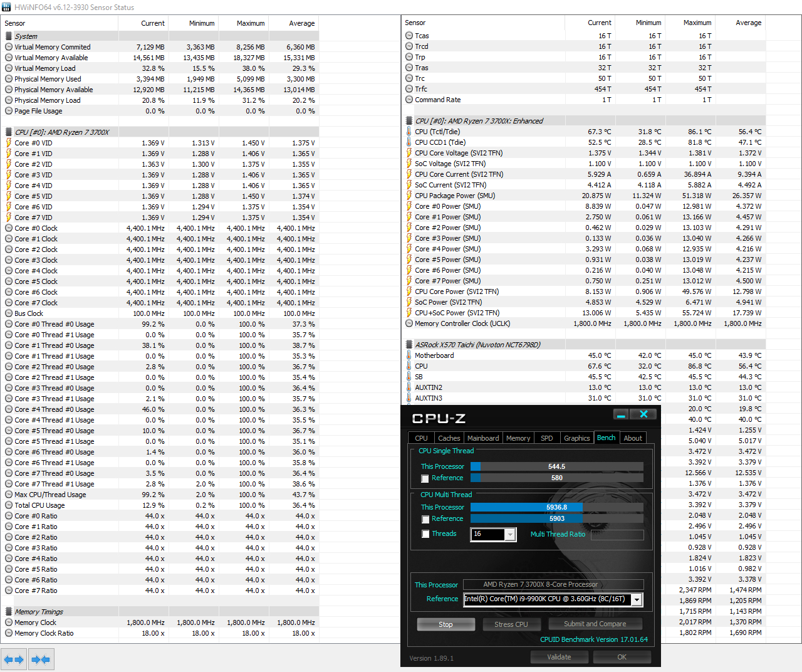Viewport: 802px width, 672px height.
Task: Select the Virtual Memory Commited sensor icon
Action: click(9, 47)
